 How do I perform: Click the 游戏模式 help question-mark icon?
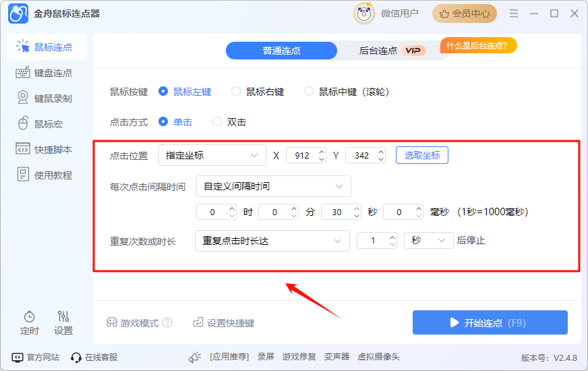pos(168,322)
